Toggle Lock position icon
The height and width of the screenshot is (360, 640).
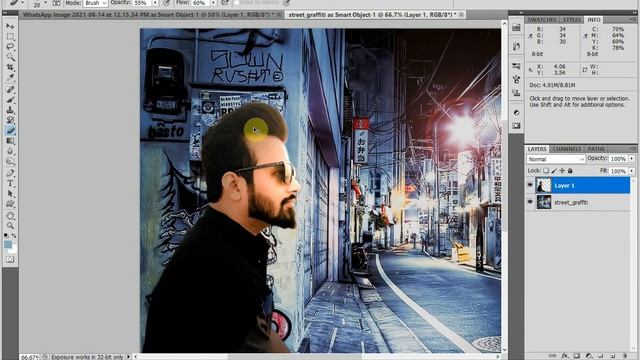562,171
